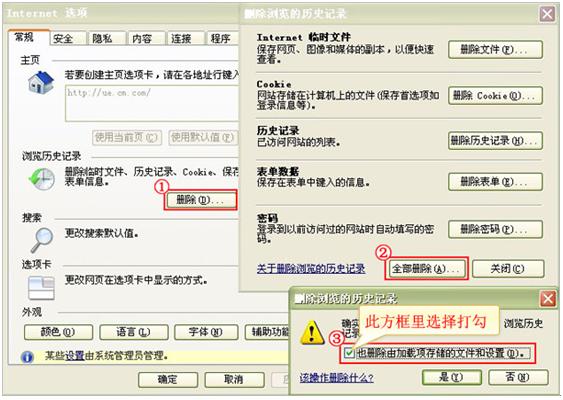Screen dimensions: 563x400
Task: Open the 隐私 tab
Action: 107,38
